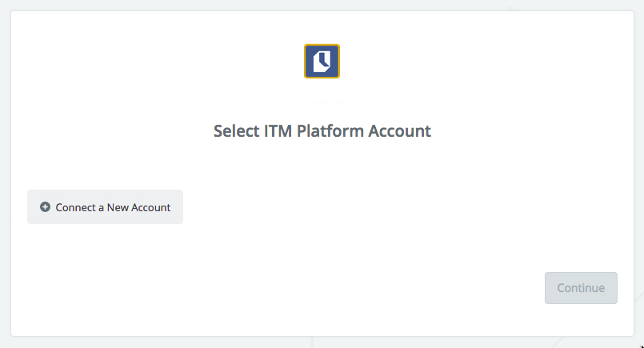
Task: Click the ITM Platform logo icon
Action: (322, 62)
